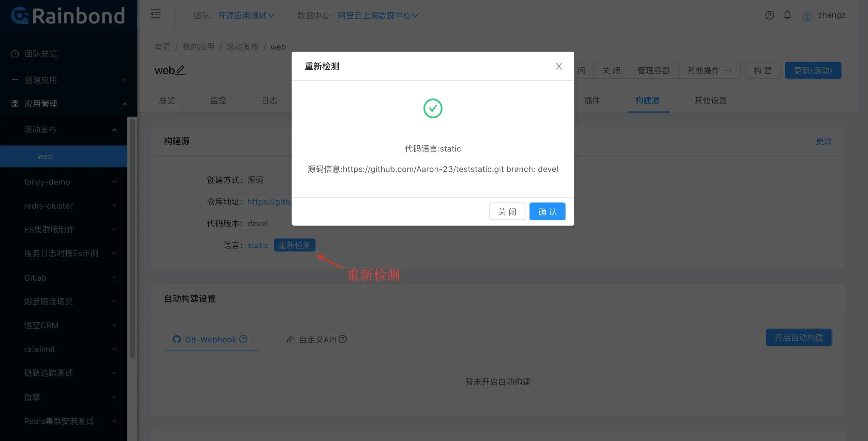Viewport: 868px width, 441px height.
Task: Close the 重新检测 dialog with X icon
Action: click(x=559, y=66)
